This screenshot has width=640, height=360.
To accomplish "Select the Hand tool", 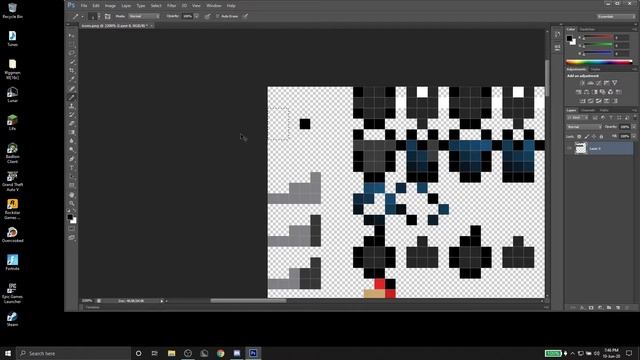I will 72,195.
